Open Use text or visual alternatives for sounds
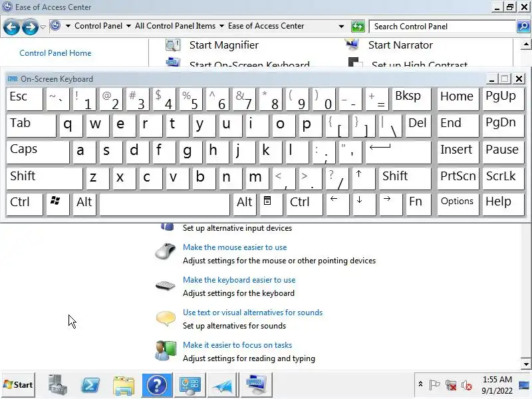The height and width of the screenshot is (399, 532). pyautogui.click(x=253, y=313)
